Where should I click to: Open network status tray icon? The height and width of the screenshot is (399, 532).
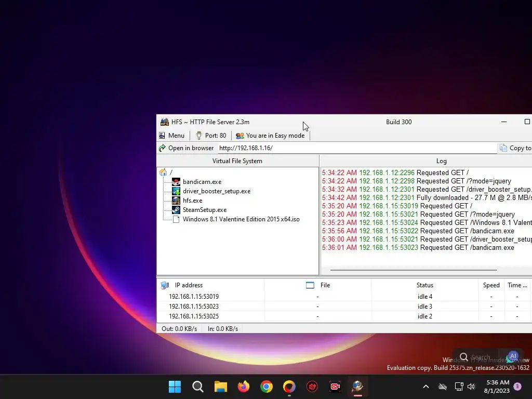coord(459,387)
